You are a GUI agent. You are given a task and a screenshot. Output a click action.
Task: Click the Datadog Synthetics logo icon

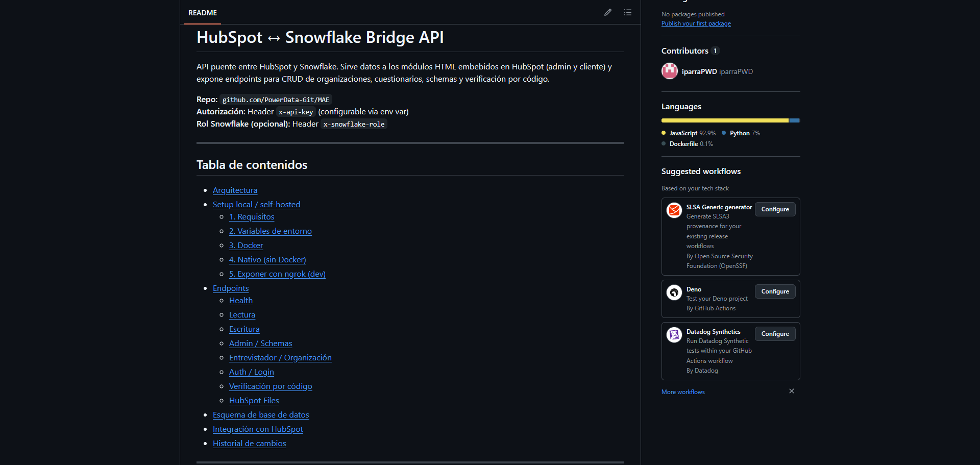point(674,334)
